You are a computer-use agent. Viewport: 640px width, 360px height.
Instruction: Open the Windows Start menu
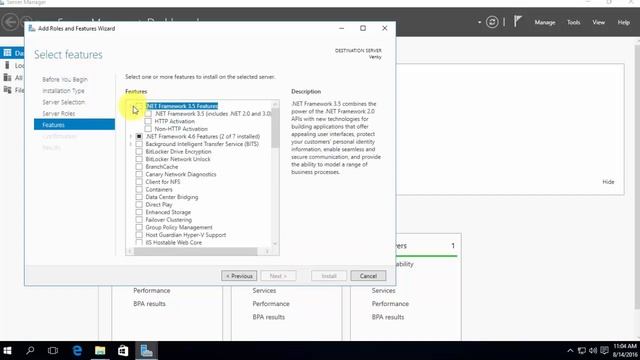7,351
